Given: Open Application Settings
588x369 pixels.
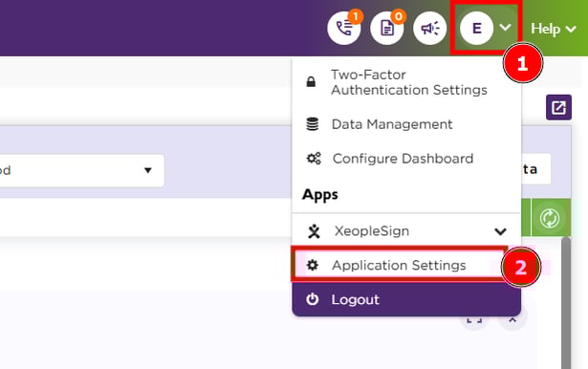Looking at the screenshot, I should [399, 265].
